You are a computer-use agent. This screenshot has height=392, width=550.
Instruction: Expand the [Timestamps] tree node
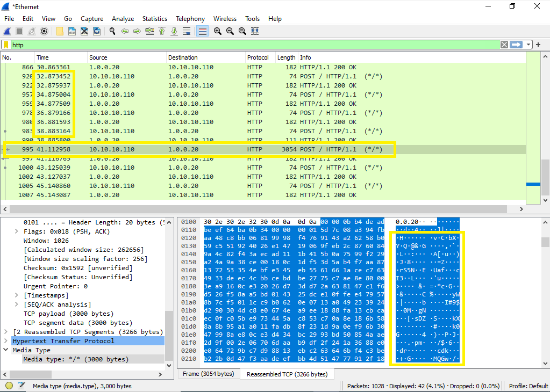[x=17, y=295]
